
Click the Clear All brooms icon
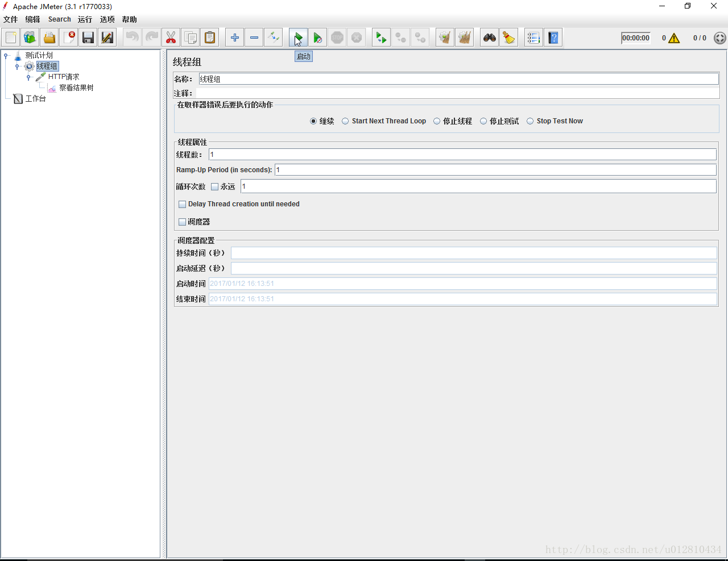tap(465, 38)
